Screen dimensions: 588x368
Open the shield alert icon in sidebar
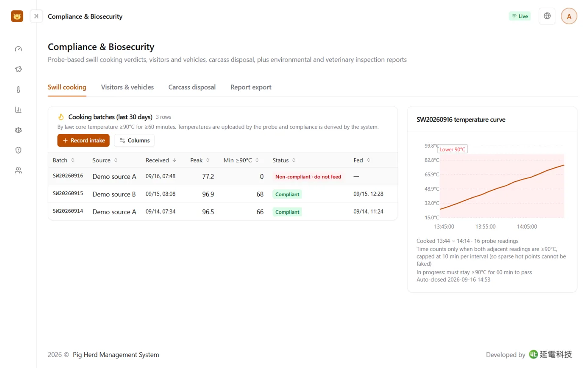[18, 150]
